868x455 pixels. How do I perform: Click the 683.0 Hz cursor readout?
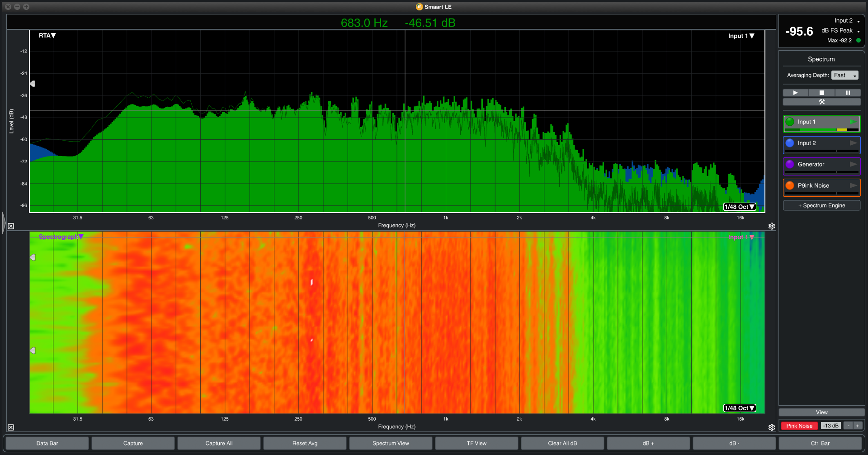[x=364, y=23]
